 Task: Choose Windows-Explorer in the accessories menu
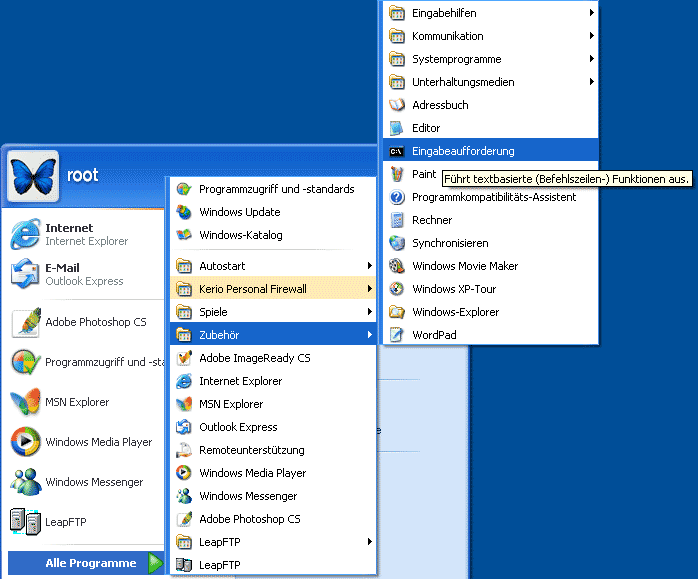(455, 312)
